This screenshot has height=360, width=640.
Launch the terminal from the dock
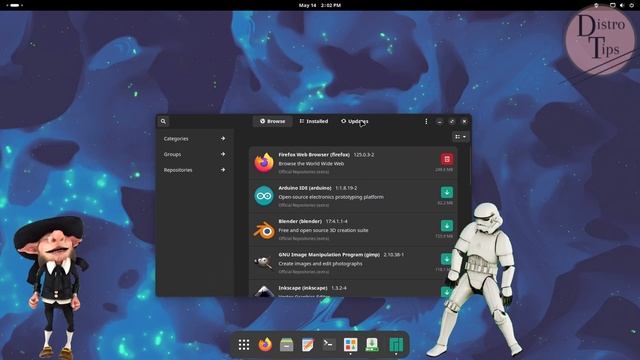point(329,344)
